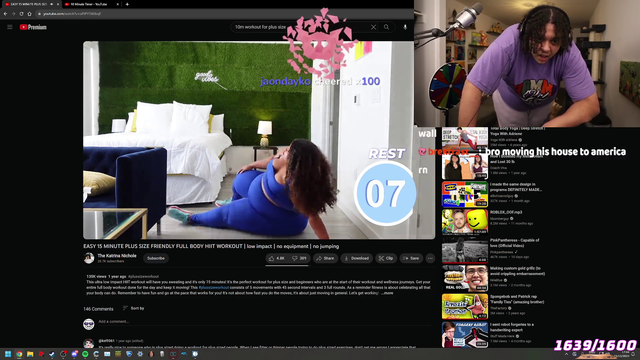Open 'I sent robot forgeries' suggested video
640x360 pixels.
[x=465, y=334]
